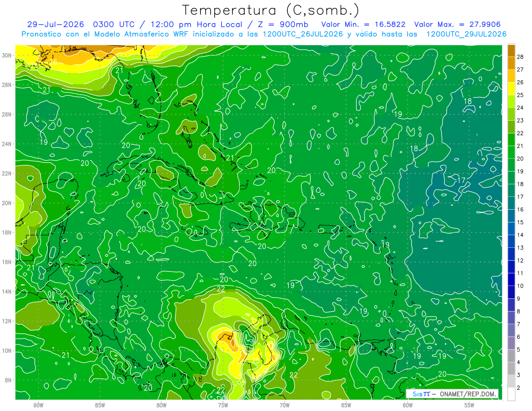Screen dimensions: 532x411
Task: Click the "18N" latitude axis label
Action: pos(8,232)
